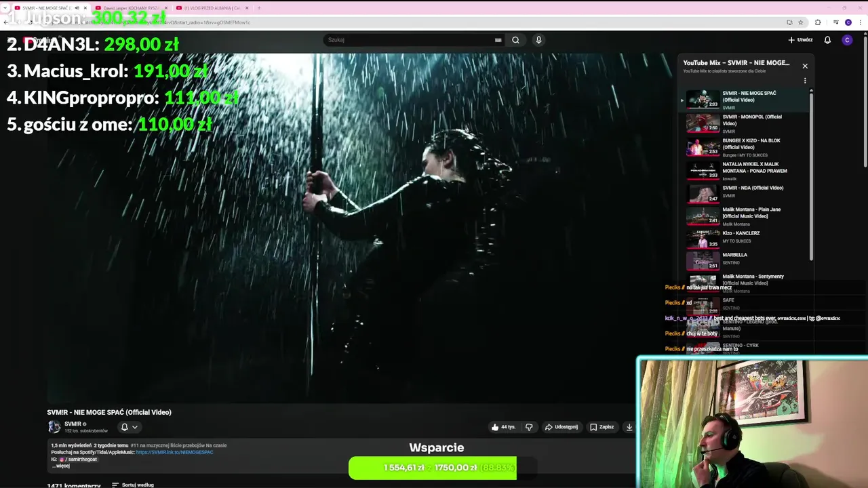The image size is (868, 488).
Task: Open the SVMIR.lnk.to/NIEMOGESPAC link
Action: pos(174,452)
